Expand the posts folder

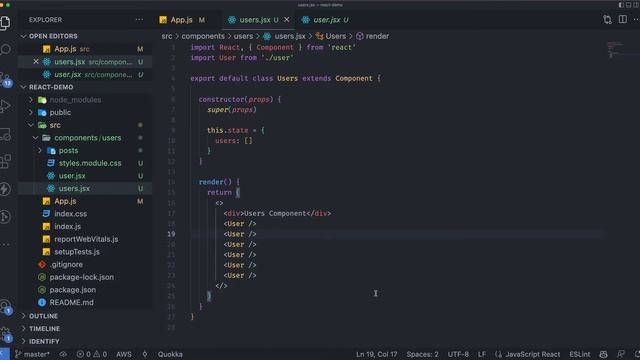pyautogui.click(x=68, y=151)
